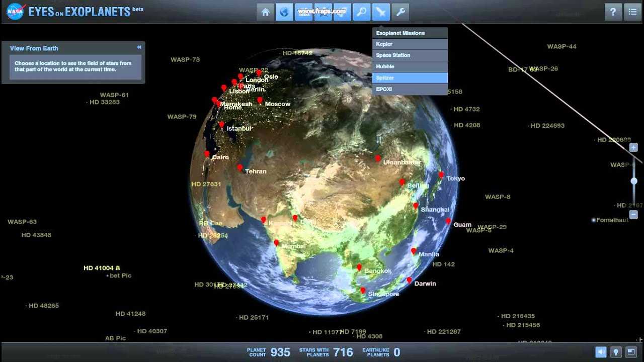Select the WASP-63 star label
The width and height of the screenshot is (644, 362).
[22, 222]
